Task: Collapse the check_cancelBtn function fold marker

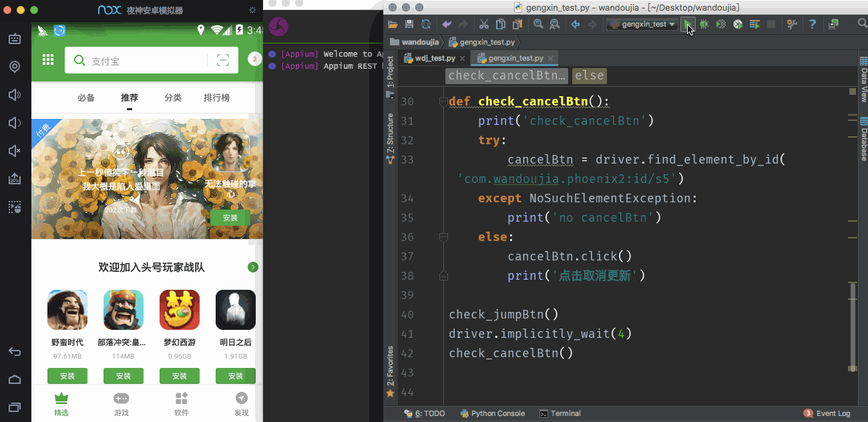Action: [x=443, y=101]
